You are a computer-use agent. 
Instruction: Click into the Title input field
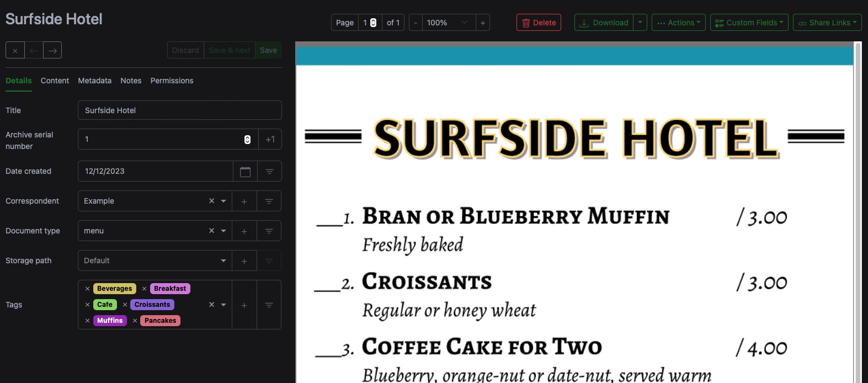click(x=179, y=110)
